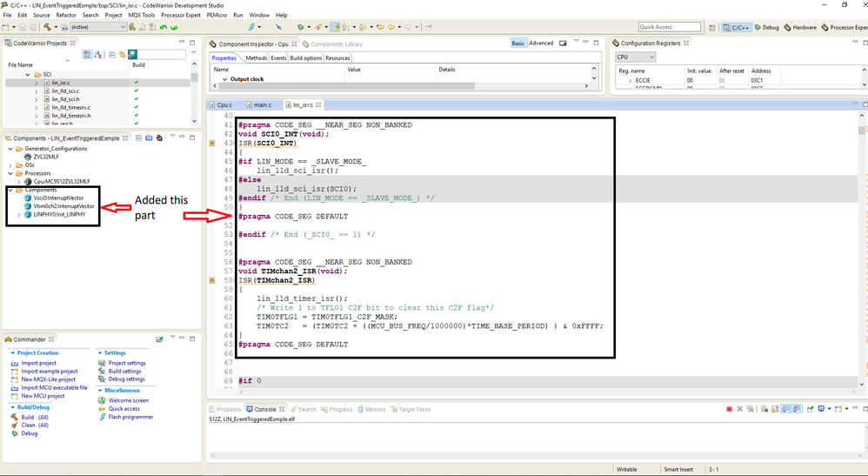Screen dimensions: 868x476
Task: Toggle Advanced view in Component Inspector
Action: pyautogui.click(x=541, y=44)
